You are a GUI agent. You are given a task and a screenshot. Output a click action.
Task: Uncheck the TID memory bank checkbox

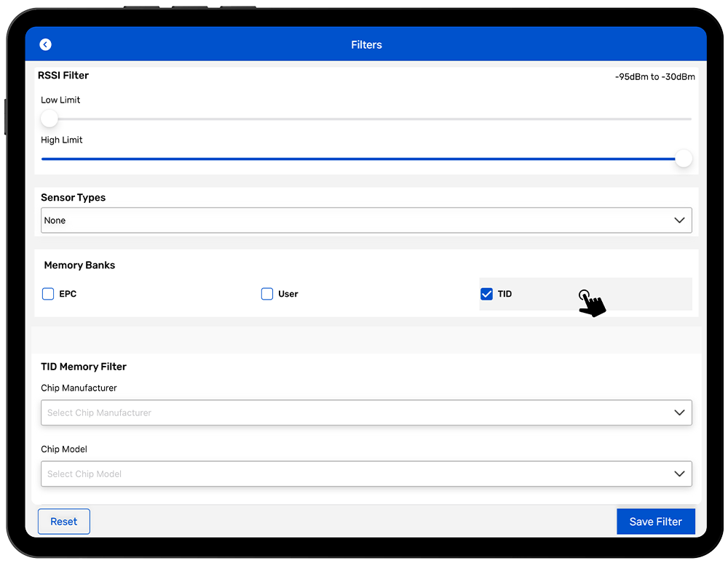tap(487, 294)
